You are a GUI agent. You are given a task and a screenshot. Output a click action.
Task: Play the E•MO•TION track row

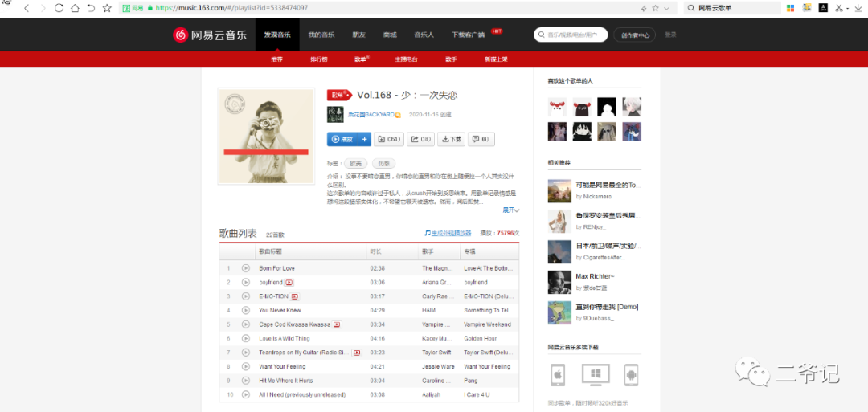pos(246,296)
